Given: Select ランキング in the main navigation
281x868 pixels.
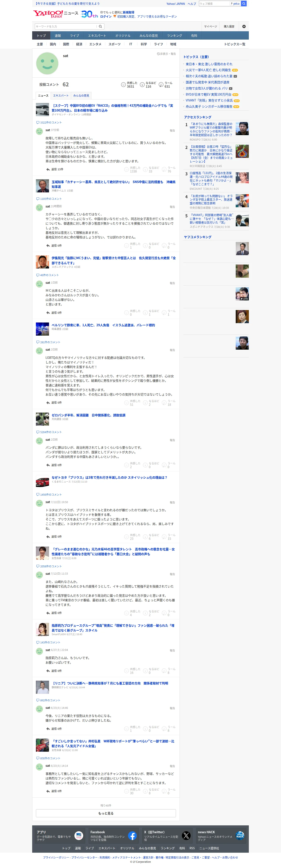Looking at the screenshot, I should [174, 36].
